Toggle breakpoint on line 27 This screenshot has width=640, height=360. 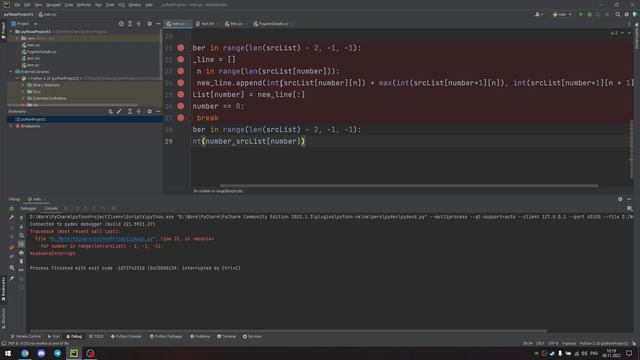tap(180, 118)
